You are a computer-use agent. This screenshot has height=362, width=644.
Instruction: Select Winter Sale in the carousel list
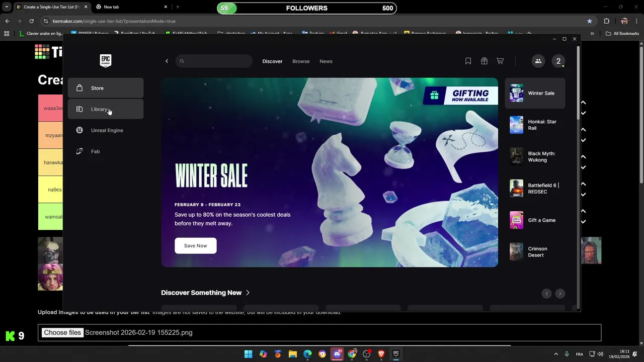click(535, 93)
